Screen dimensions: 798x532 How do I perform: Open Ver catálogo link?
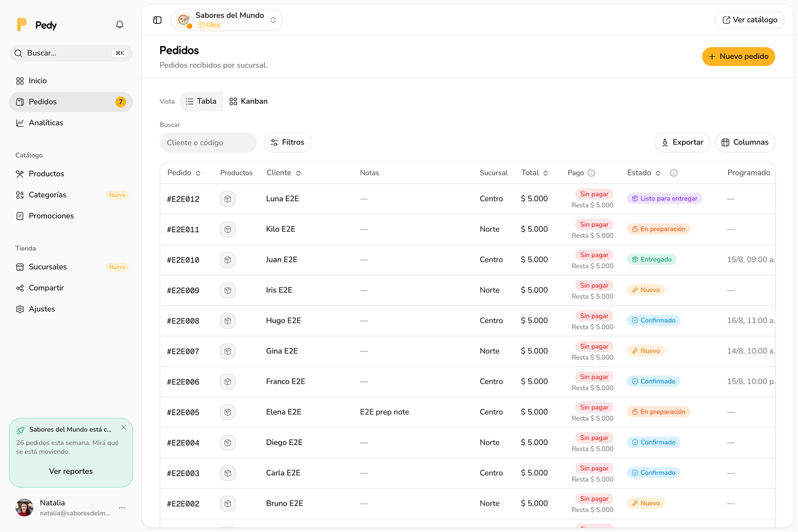pyautogui.click(x=750, y=20)
